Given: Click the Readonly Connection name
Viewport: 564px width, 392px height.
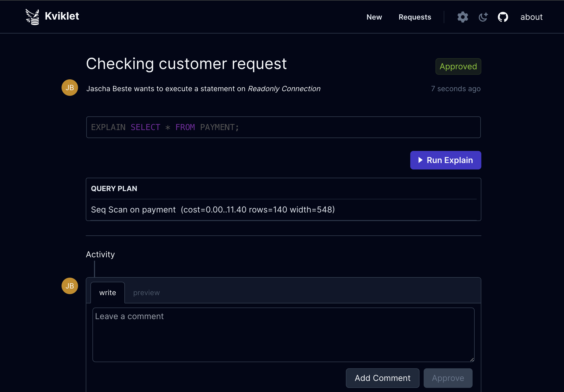Looking at the screenshot, I should [x=284, y=89].
